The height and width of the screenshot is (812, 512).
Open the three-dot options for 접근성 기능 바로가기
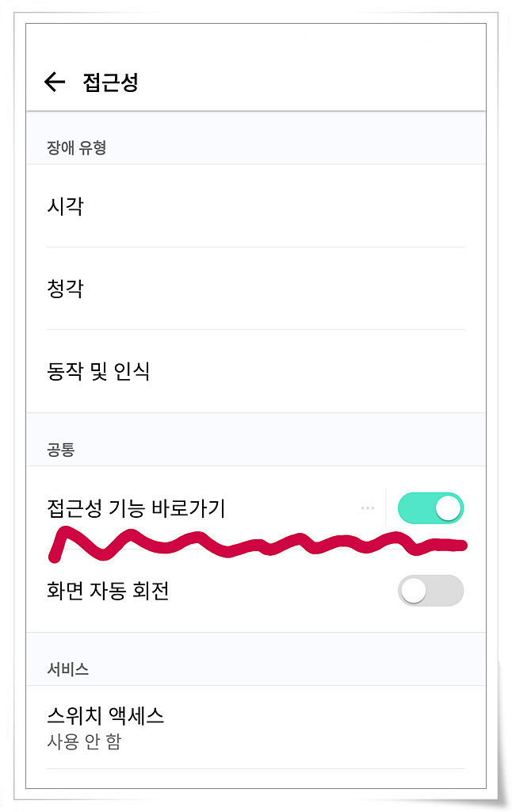tap(368, 508)
